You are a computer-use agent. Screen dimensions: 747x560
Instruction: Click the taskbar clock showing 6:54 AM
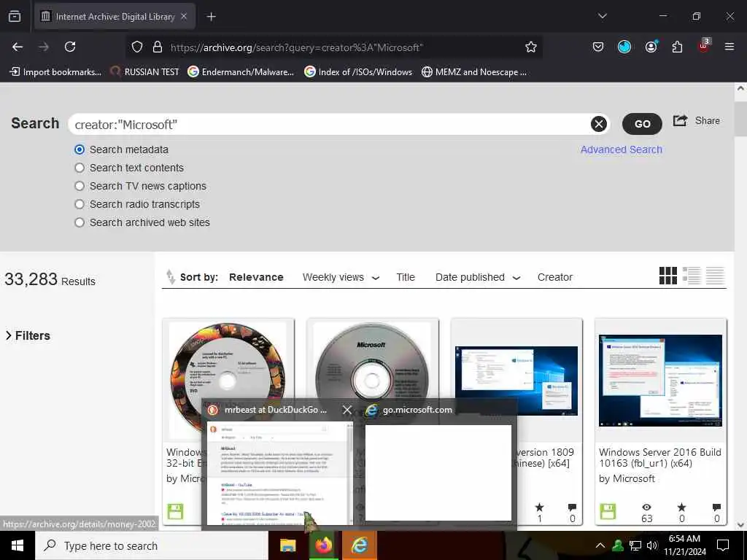point(684,545)
